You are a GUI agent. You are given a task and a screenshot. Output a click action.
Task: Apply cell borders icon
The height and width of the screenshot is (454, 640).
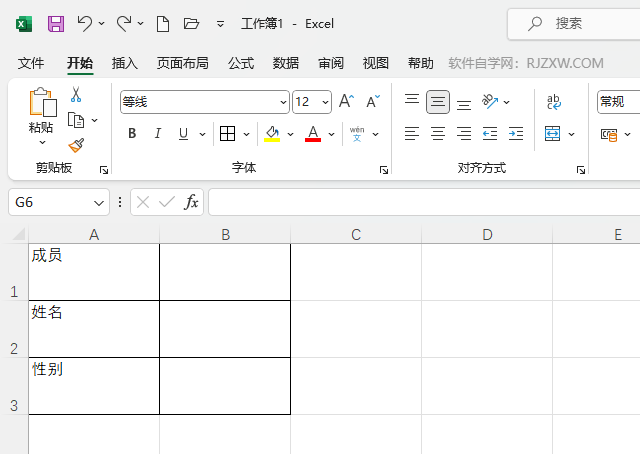coord(227,134)
